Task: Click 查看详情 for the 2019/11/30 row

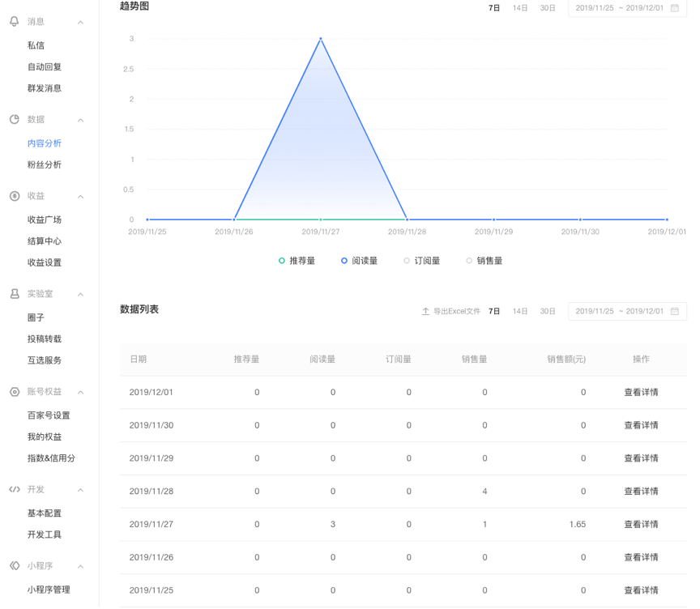Action: pyautogui.click(x=641, y=425)
